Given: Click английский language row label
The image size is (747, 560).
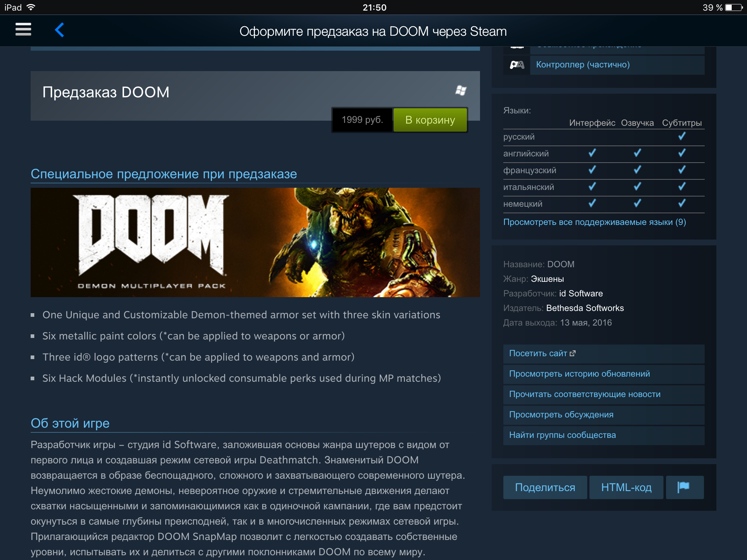Looking at the screenshot, I should (526, 153).
